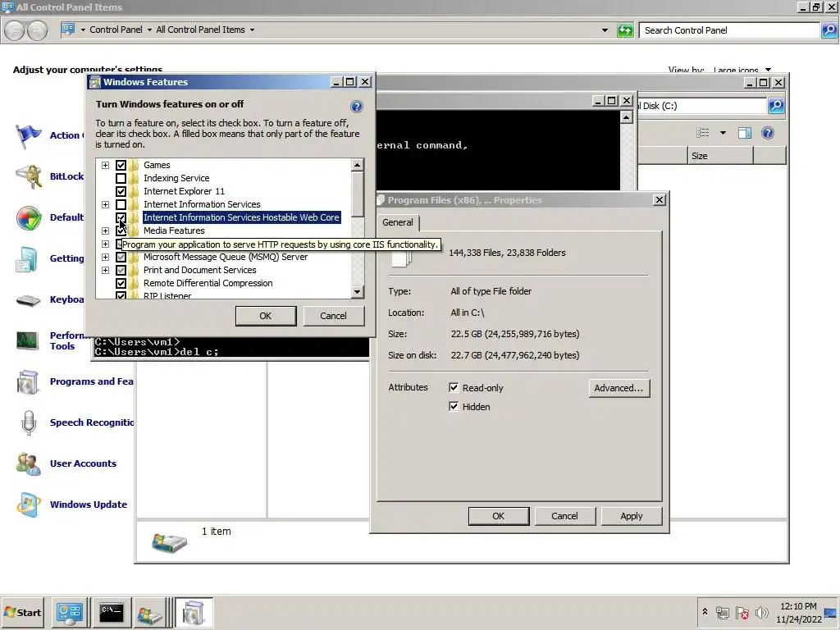Uncheck Print and Document Services checkbox
This screenshot has width=840, height=630.
pos(121,270)
